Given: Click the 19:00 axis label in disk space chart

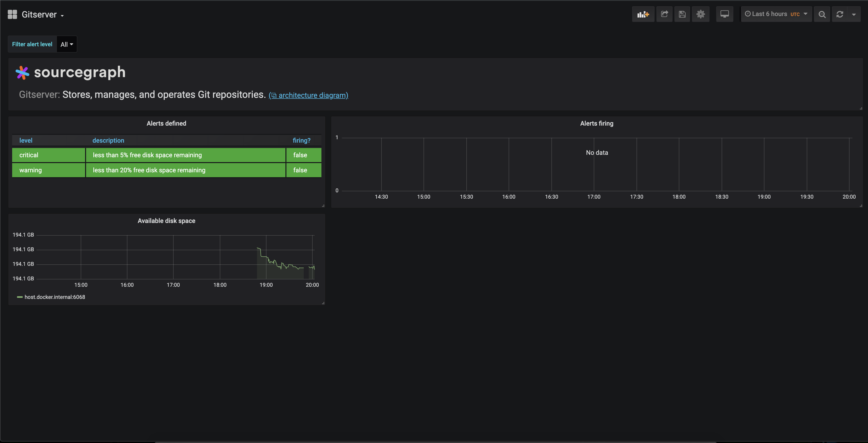Looking at the screenshot, I should [x=266, y=285].
